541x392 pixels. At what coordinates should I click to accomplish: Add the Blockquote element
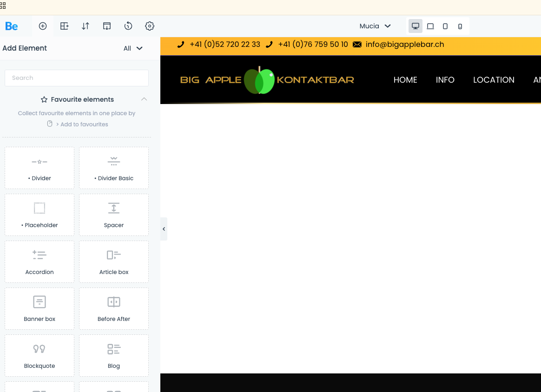point(40,355)
